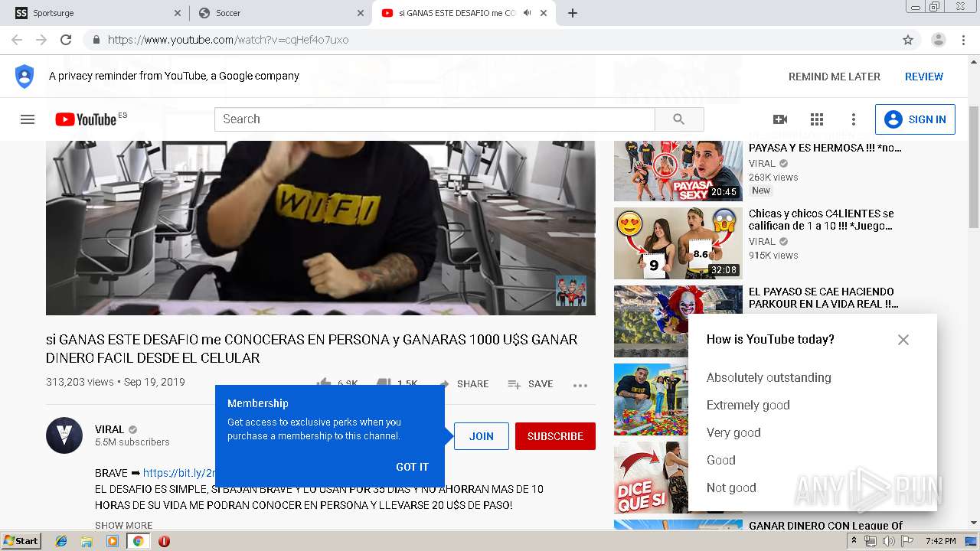Close the Sportsurge tab
Screen dimensions: 980x551
178,13
